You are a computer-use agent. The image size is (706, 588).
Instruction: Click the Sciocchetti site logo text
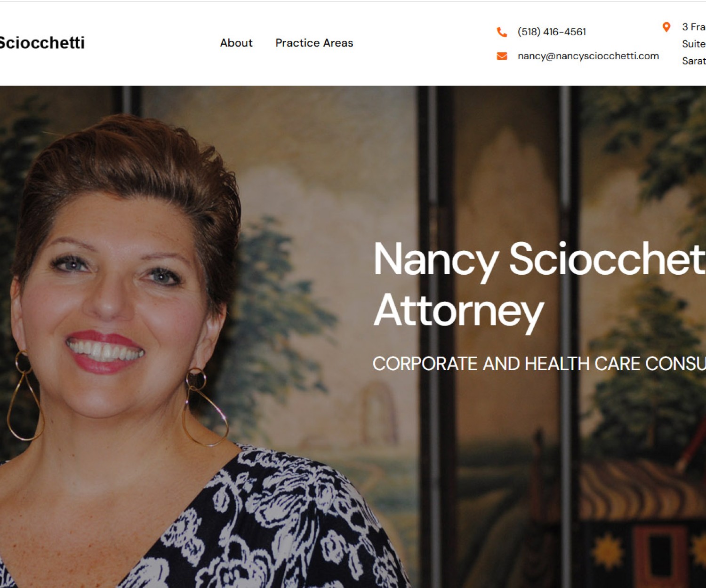tap(42, 43)
